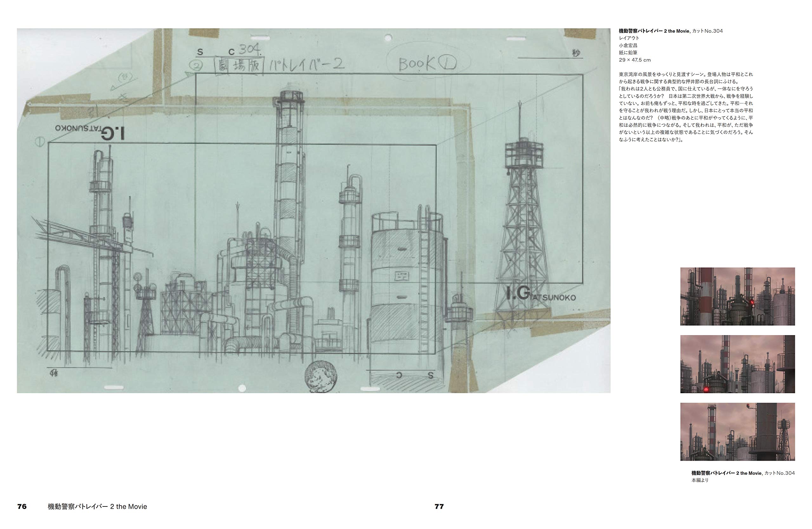
Task: Click the circled number 1 frame marker
Action: [40, 142]
